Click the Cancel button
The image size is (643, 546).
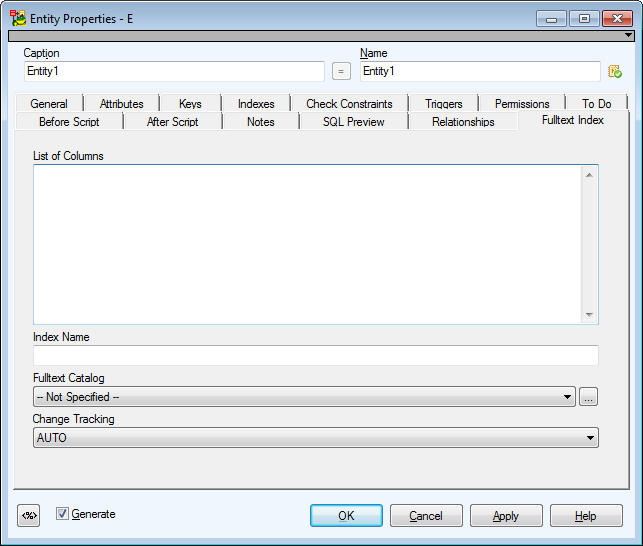point(426,516)
